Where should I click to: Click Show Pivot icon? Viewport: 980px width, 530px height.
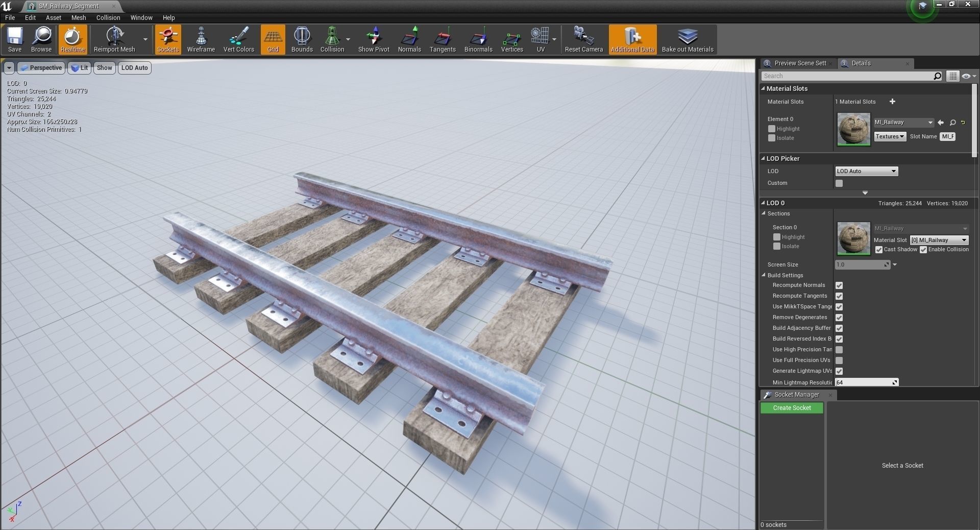tap(374, 39)
